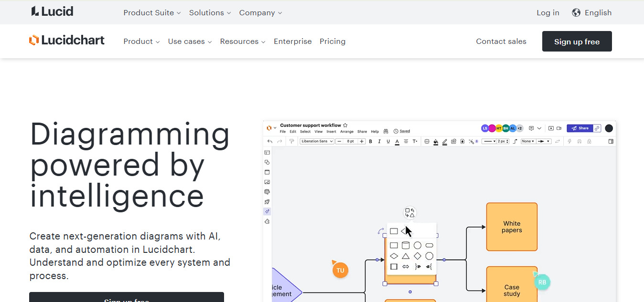This screenshot has width=644, height=302.
Task: Click the text align icon
Action: click(406, 141)
